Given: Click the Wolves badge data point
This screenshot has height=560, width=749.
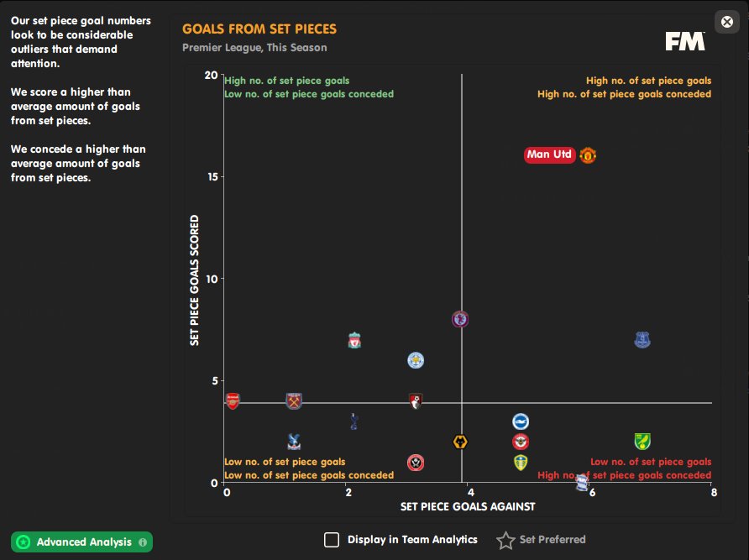Looking at the screenshot, I should point(459,442).
